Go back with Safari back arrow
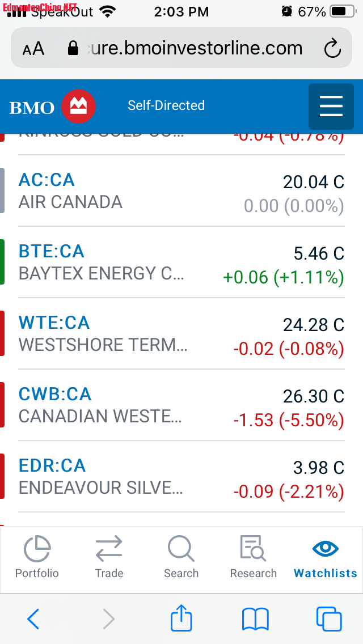 tap(33, 618)
